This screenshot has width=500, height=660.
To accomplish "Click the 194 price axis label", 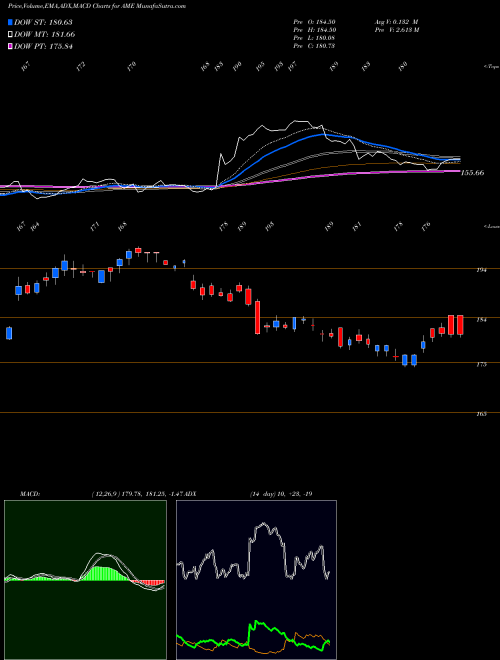I will 481,270.
